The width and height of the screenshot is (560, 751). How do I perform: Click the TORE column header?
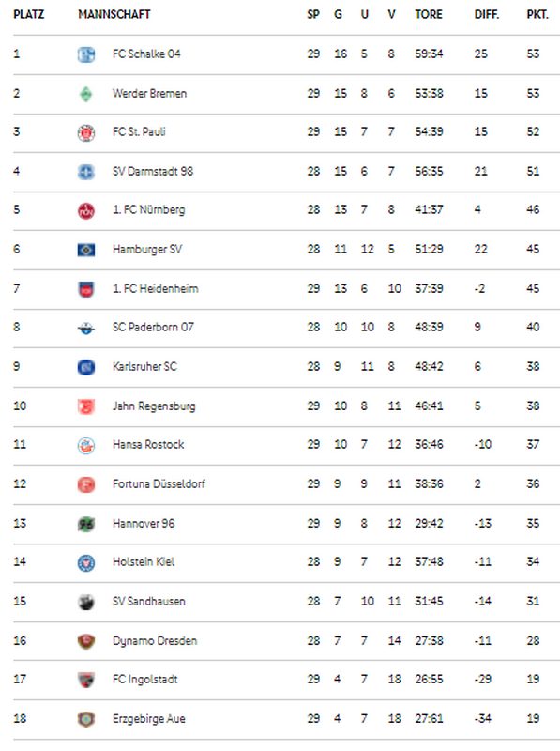click(429, 14)
